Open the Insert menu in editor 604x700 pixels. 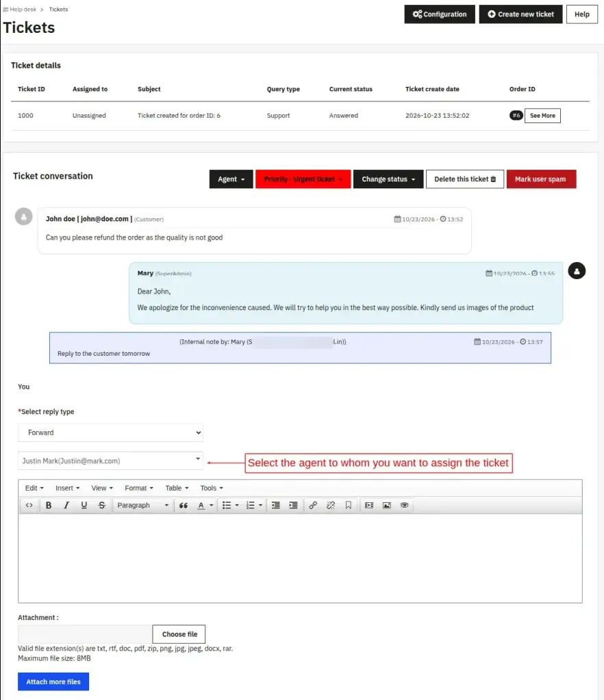68,488
